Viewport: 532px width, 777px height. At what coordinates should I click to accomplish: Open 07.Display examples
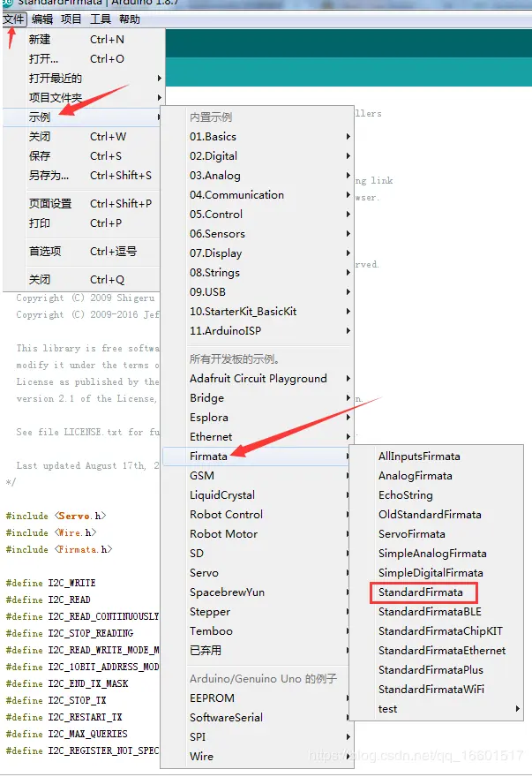[x=257, y=253]
